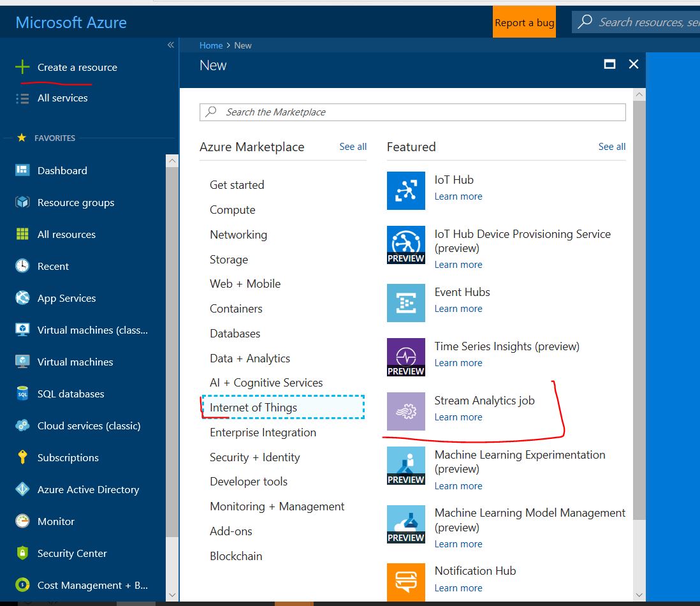Open the All services list icon
The width and height of the screenshot is (700, 606).
click(x=22, y=98)
